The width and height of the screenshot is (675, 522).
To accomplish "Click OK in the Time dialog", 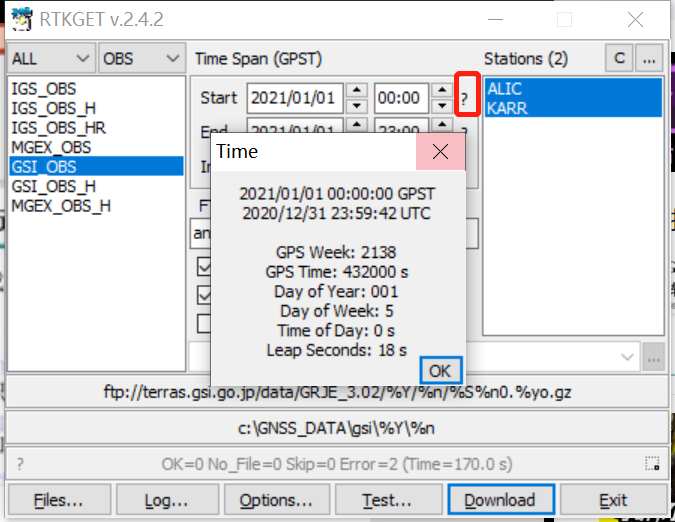I will click(440, 371).
